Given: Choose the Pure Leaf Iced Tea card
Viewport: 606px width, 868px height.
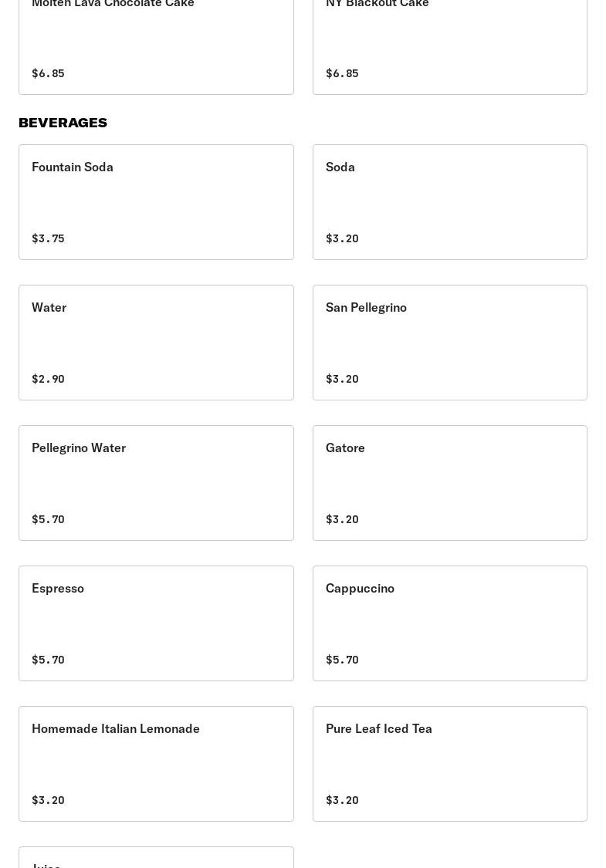Looking at the screenshot, I should coord(449,763).
